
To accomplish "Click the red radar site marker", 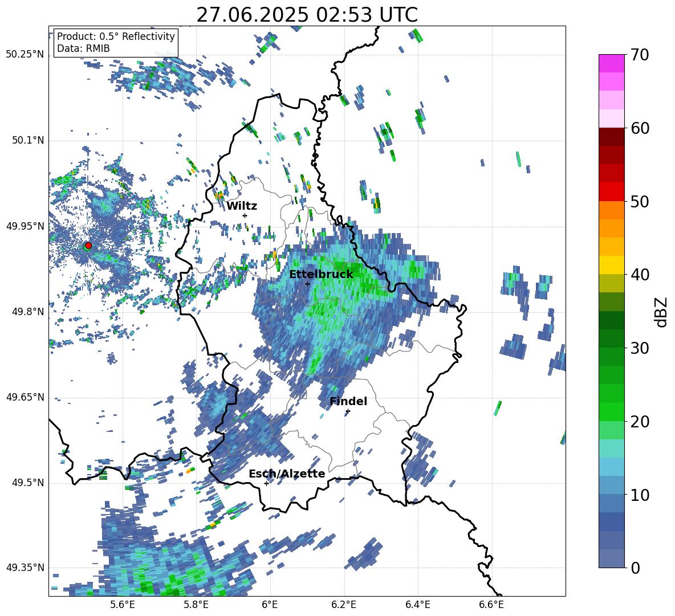I will pos(88,245).
